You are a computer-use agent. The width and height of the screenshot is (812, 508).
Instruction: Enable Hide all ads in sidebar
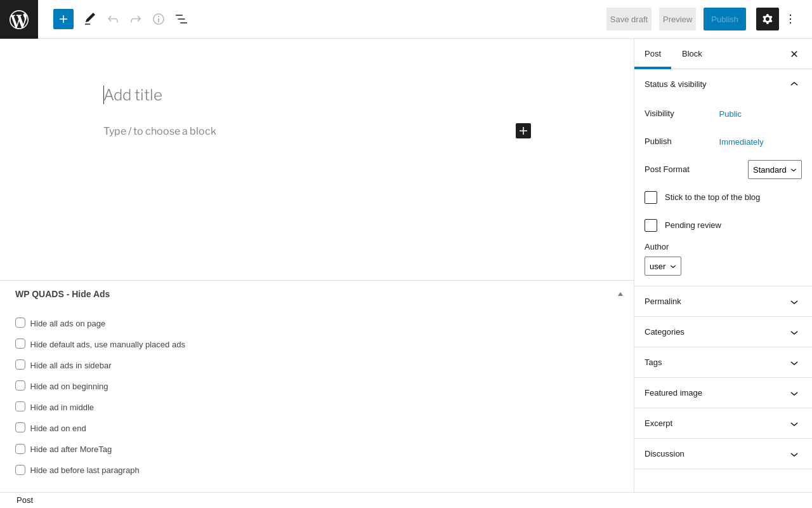tap(20, 364)
